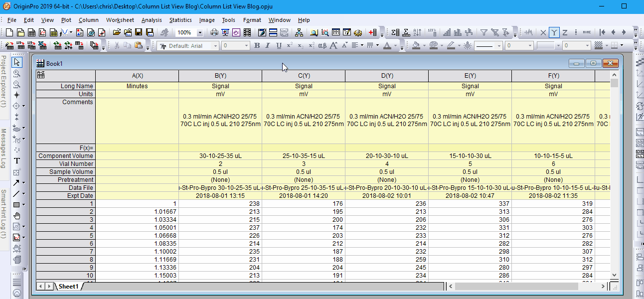This screenshot has height=299, width=644.
Task: Click the Superscript button
Action: [290, 45]
